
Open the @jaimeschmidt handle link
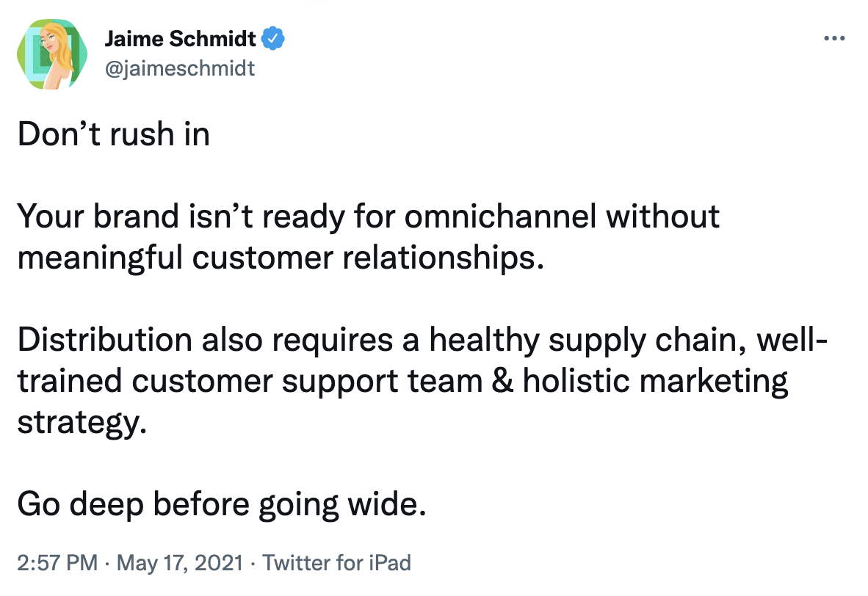coord(180,68)
